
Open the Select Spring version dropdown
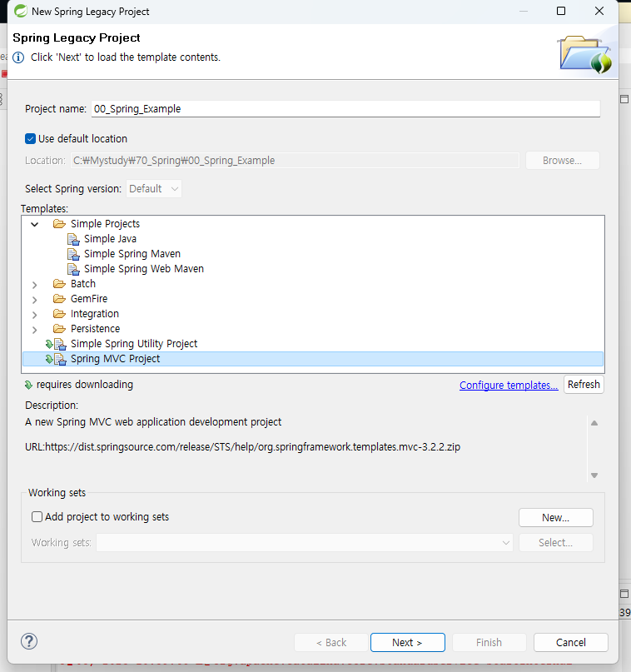click(154, 189)
